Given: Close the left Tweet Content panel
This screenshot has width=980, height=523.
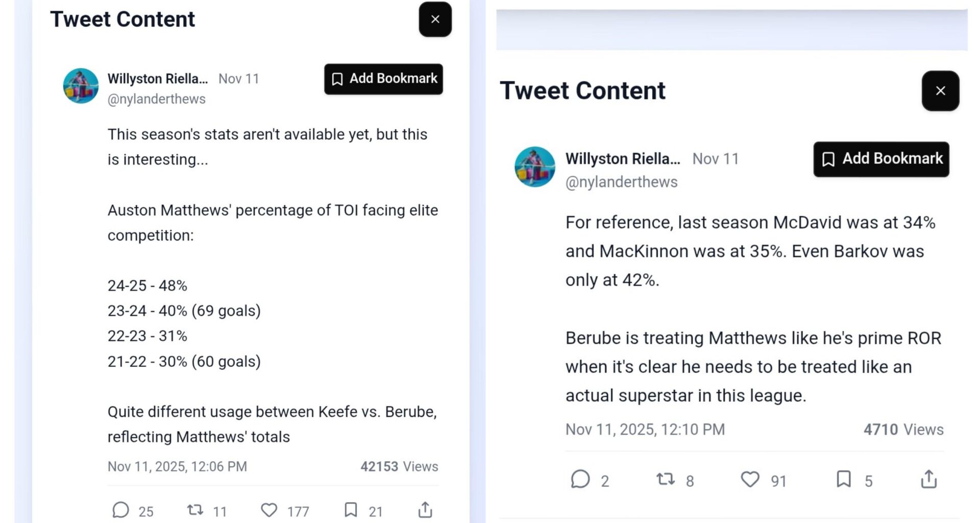Looking at the screenshot, I should (x=435, y=19).
